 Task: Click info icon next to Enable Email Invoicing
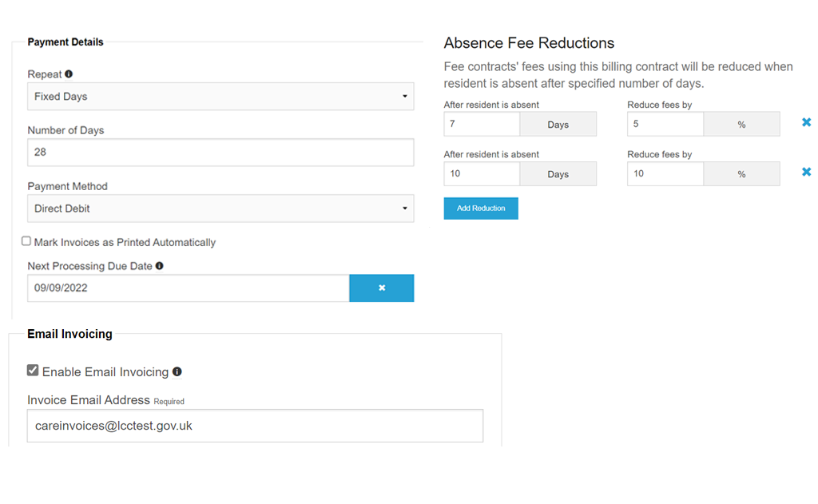click(177, 371)
